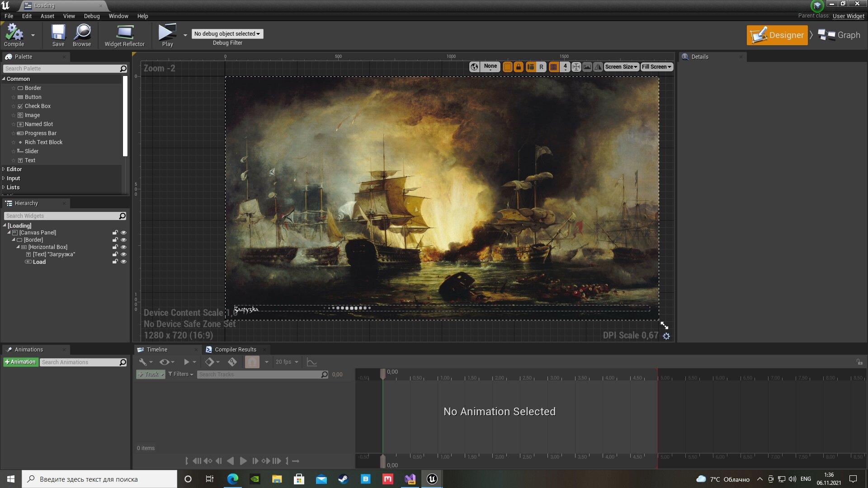The width and height of the screenshot is (868, 488).
Task: Open Steam from the taskbar
Action: click(344, 479)
